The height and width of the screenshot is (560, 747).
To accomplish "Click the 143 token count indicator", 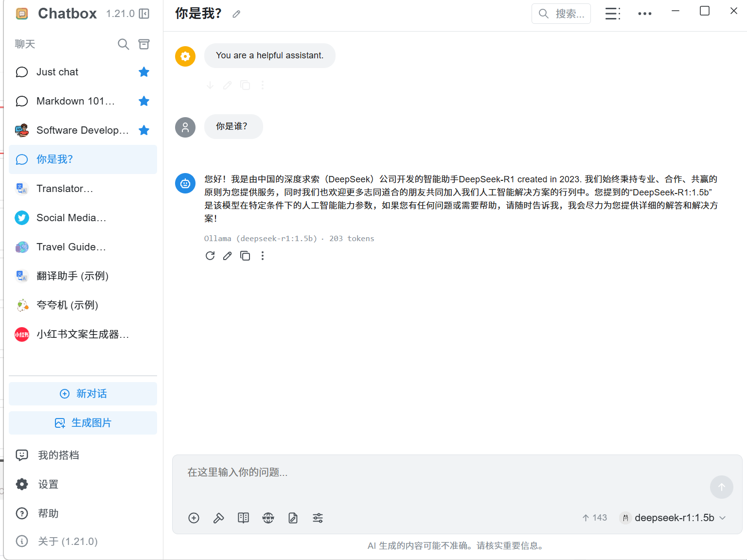I will [x=595, y=518].
